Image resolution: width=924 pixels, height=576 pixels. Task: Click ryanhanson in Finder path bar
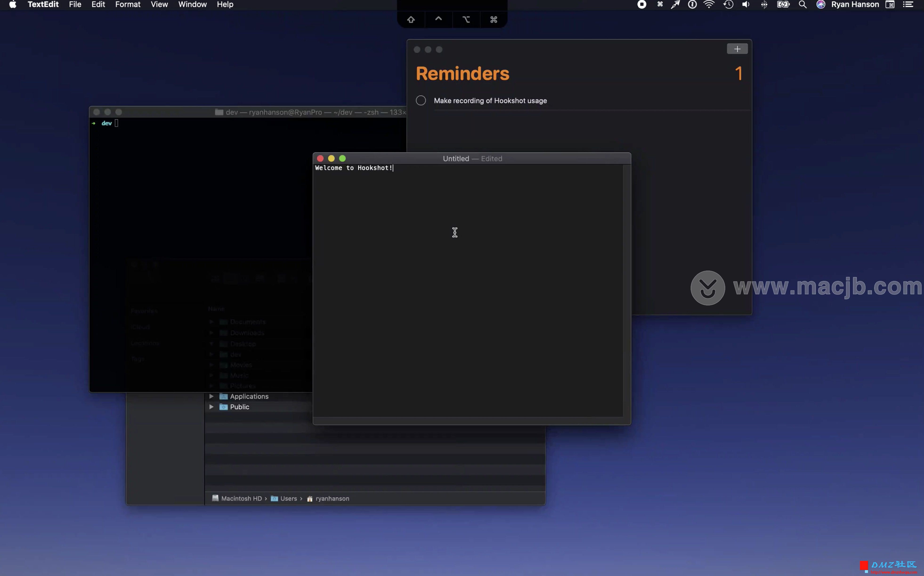pyautogui.click(x=328, y=498)
